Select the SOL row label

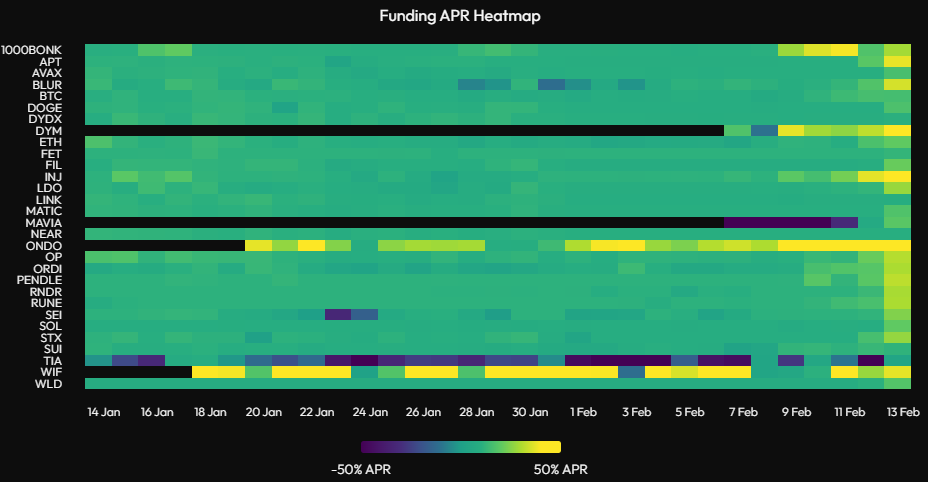coord(50,326)
